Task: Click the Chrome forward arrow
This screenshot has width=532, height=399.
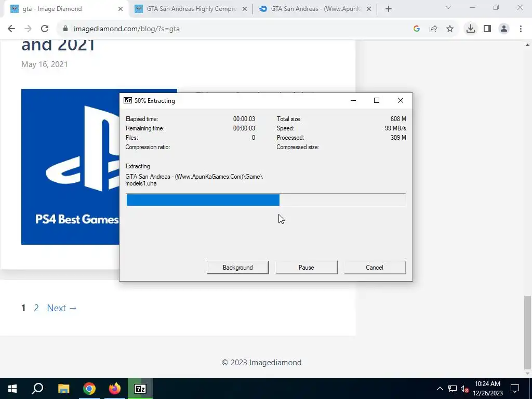Action: click(28, 29)
